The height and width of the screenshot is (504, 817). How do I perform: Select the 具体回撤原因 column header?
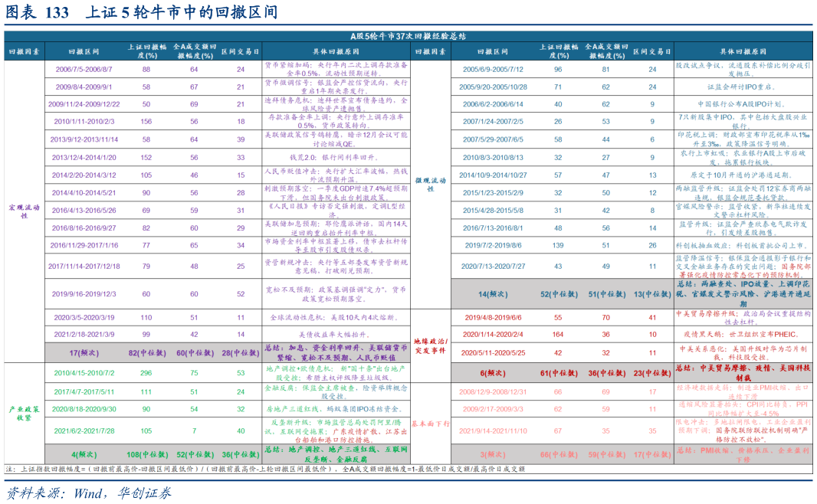pos(330,52)
